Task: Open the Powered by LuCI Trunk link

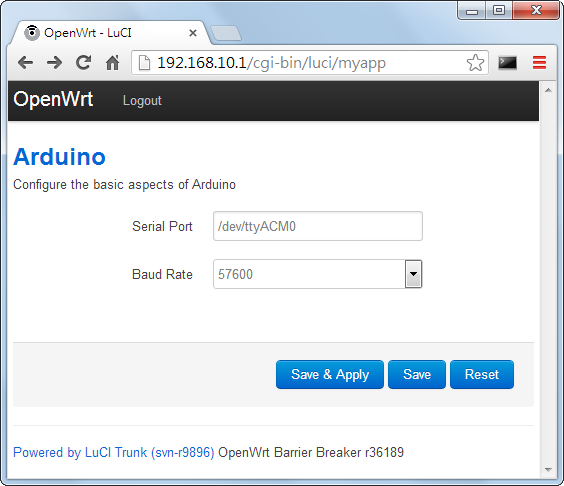Action: 114,453
